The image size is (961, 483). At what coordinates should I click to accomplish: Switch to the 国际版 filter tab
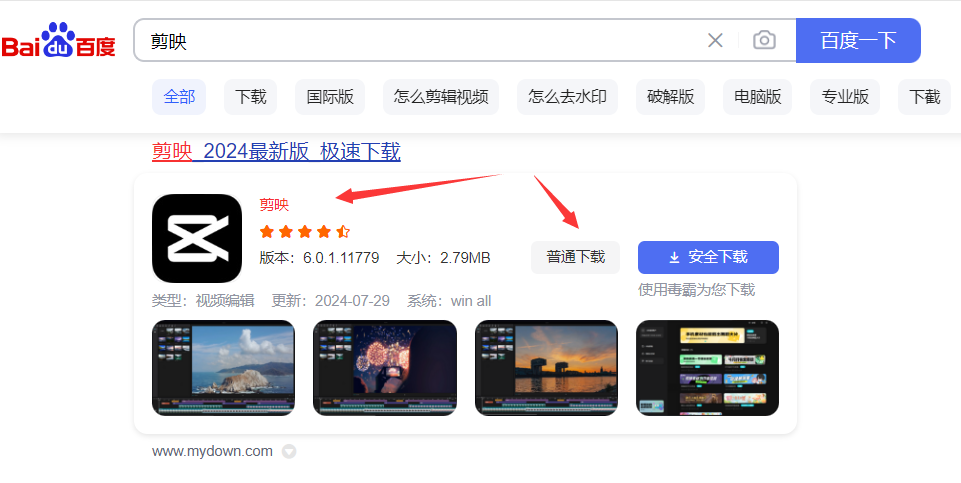tap(329, 97)
